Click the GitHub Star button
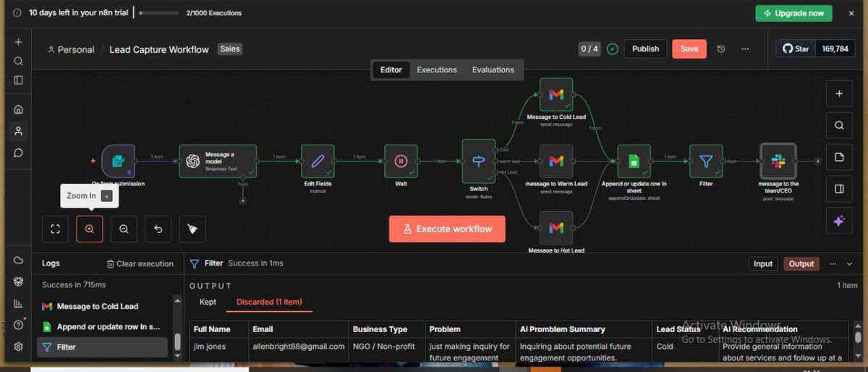Viewport: 868px width, 372px height. (x=796, y=49)
